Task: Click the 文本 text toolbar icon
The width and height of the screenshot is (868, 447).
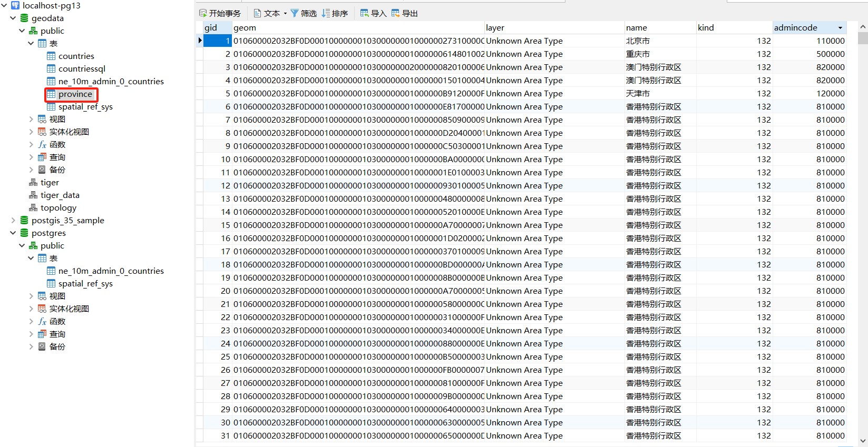Action: 258,13
